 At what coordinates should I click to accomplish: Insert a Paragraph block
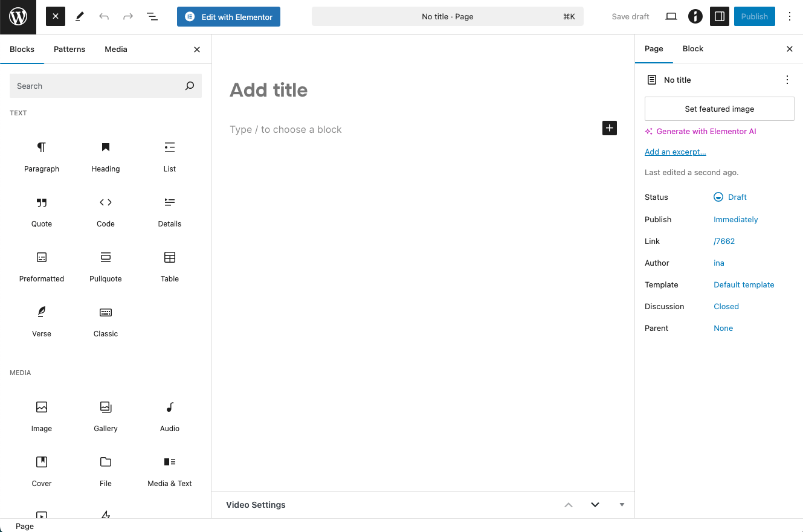[42, 156]
